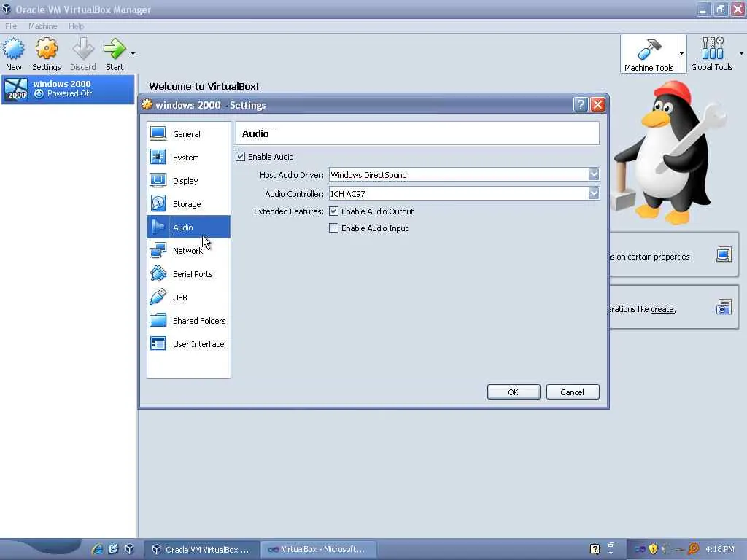Screen dimensions: 747x560
Task: Select the Audio settings category
Action: point(189,227)
